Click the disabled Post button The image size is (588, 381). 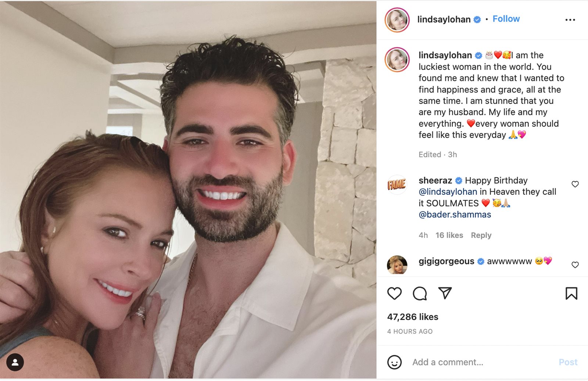[568, 362]
